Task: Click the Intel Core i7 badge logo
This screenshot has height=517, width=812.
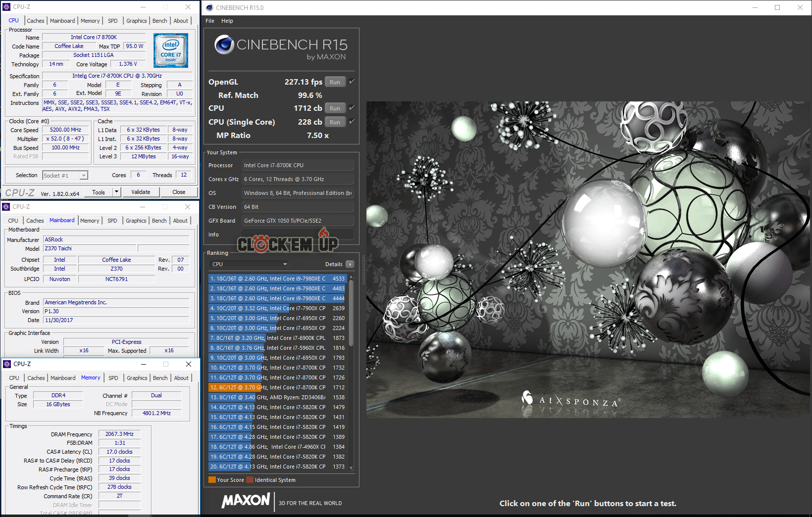Action: (170, 50)
